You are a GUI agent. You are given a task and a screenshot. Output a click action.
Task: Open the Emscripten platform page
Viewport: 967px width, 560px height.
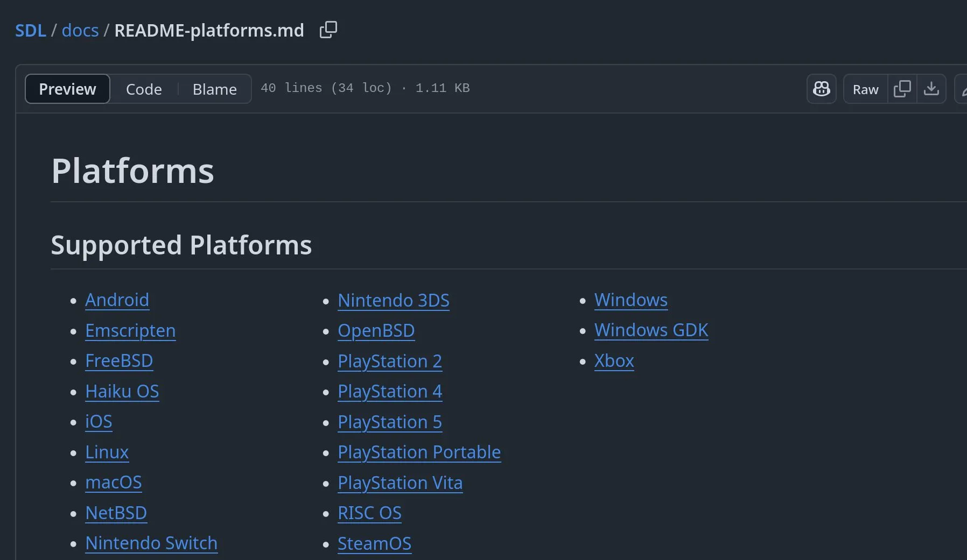pos(130,331)
